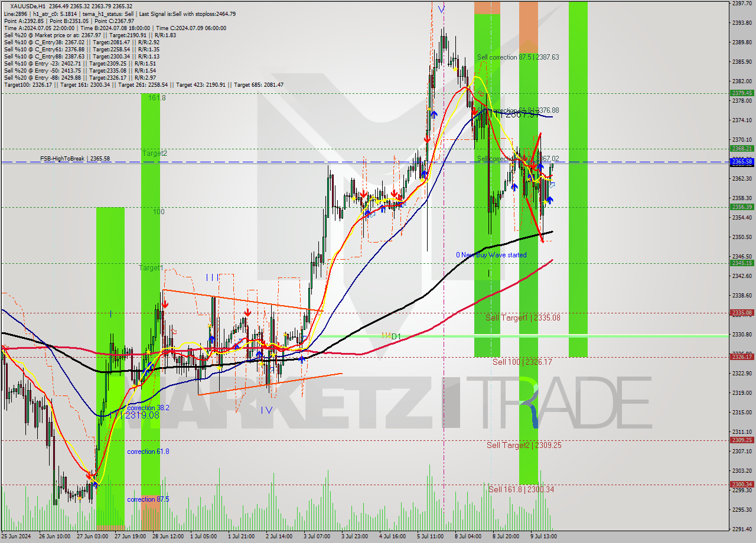Select the 'Sell %20 @ Entry -88: 2429.88' line
Screen dimensions: 756x543
click(x=80, y=78)
